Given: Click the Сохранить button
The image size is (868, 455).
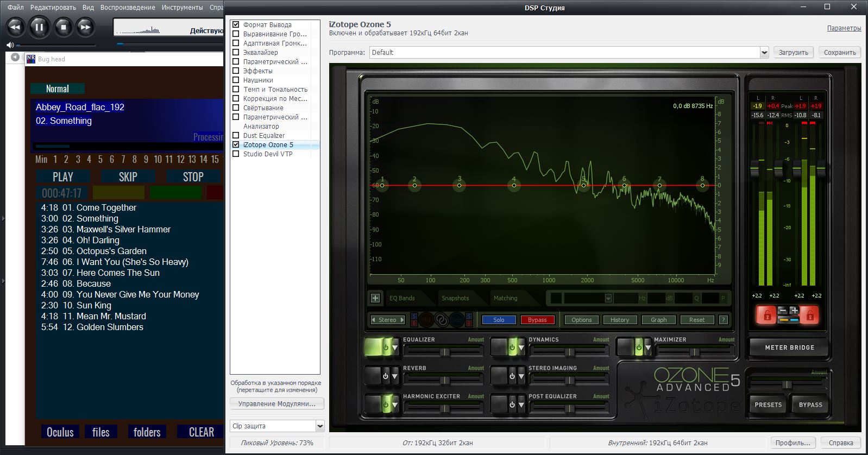Looking at the screenshot, I should coord(840,53).
